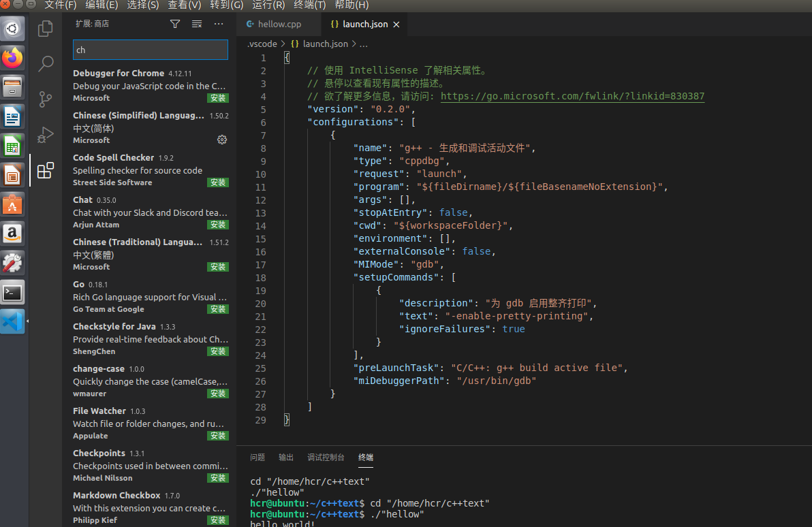
Task: Click the extension search box containing 'ch'
Action: (150, 50)
